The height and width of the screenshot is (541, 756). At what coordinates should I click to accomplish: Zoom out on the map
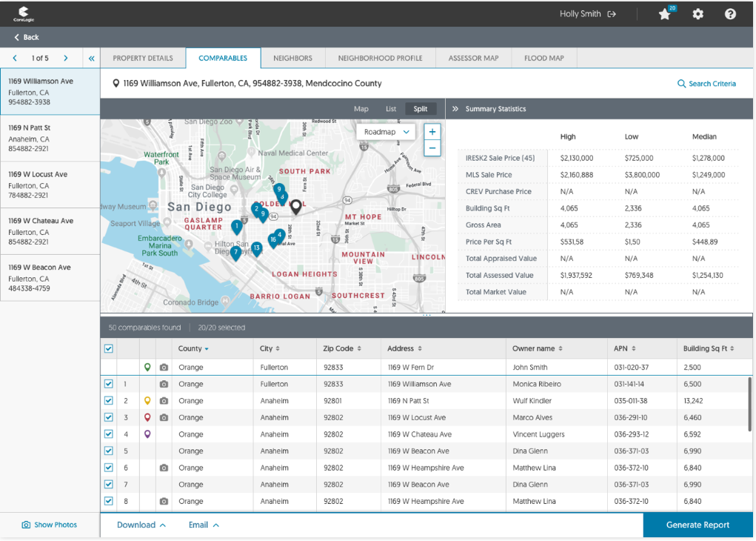432,148
